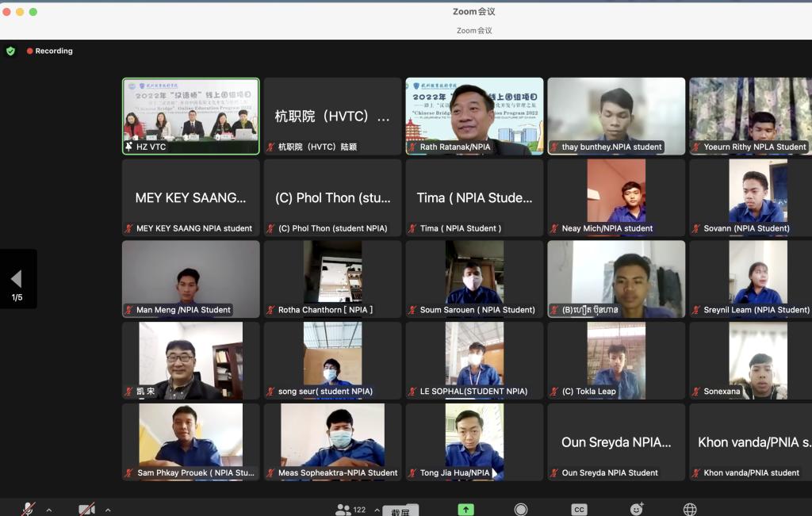Viewport: 812px width, 516px height.
Task: Click the Sreynil Leam video tile
Action: click(757, 279)
